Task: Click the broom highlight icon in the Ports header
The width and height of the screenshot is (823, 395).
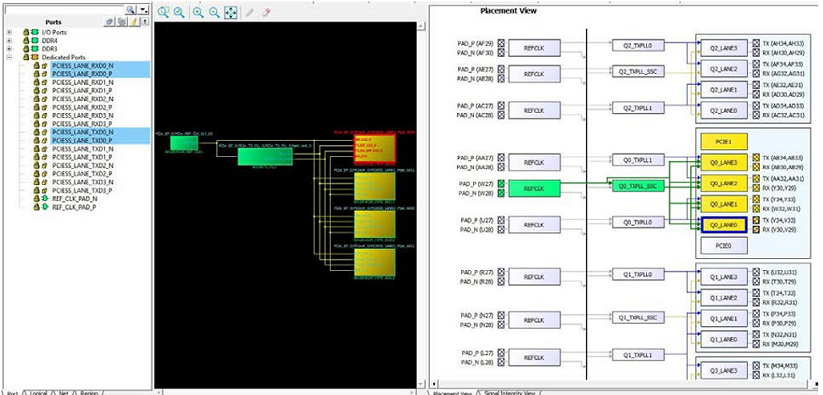Action: click(134, 22)
